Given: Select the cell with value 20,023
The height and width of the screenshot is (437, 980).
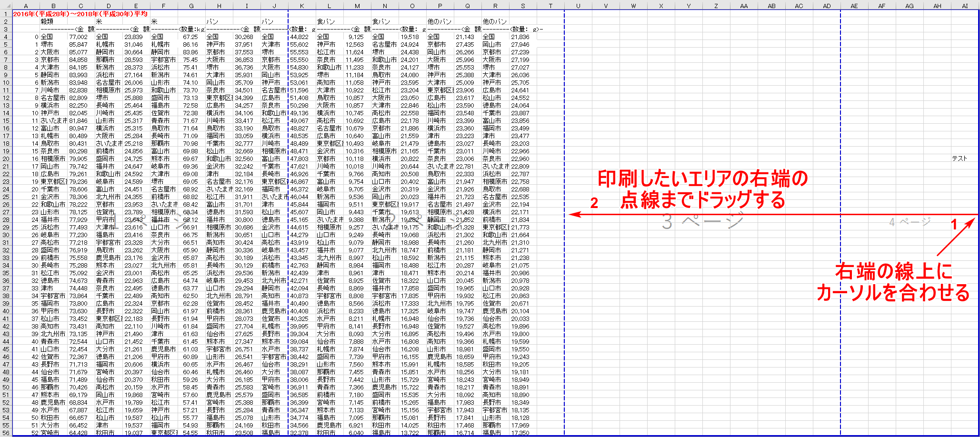Looking at the screenshot, I should (x=412, y=197).
